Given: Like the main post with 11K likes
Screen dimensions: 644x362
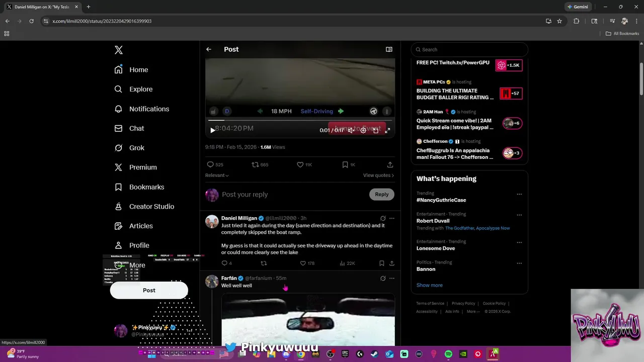Looking at the screenshot, I should point(304,164).
